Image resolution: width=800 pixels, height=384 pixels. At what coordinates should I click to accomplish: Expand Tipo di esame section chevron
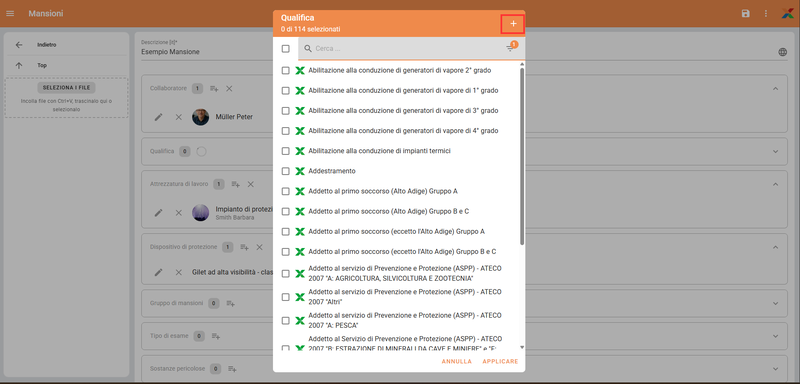776,336
